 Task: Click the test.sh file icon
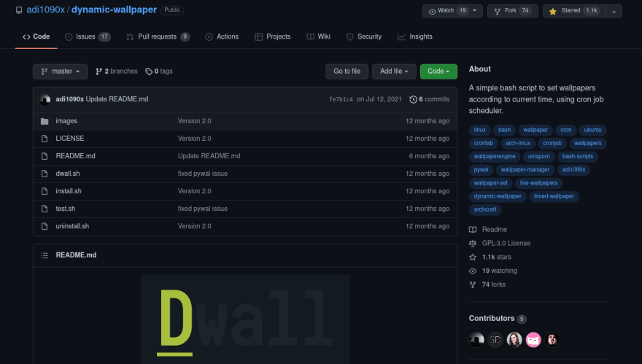tap(45, 209)
